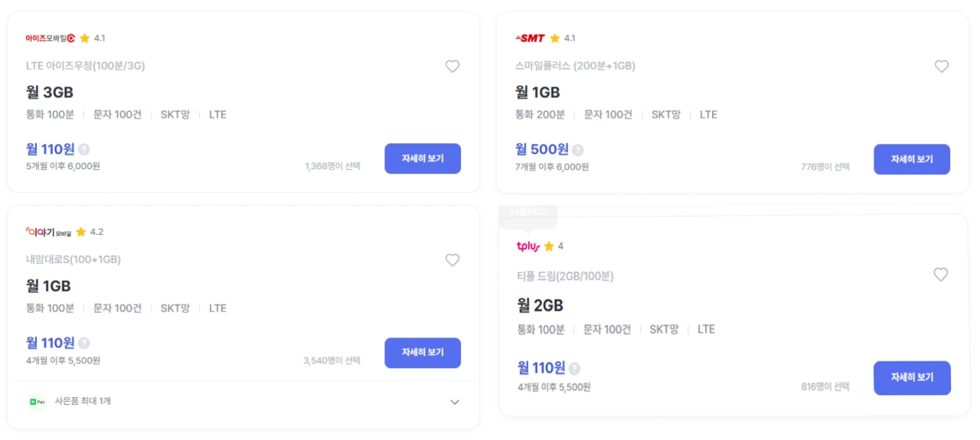
Task: Open 자세히 보기 for 스마일플러스 plan
Action: [912, 159]
